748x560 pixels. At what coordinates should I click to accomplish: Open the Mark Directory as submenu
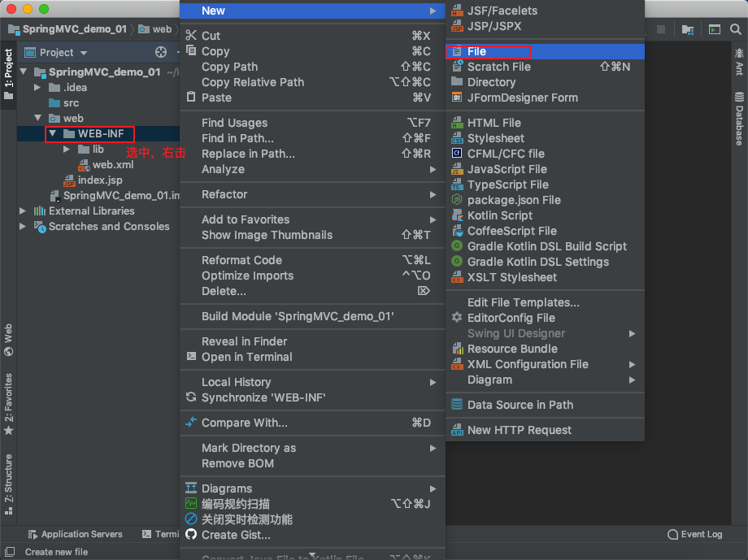[312, 448]
